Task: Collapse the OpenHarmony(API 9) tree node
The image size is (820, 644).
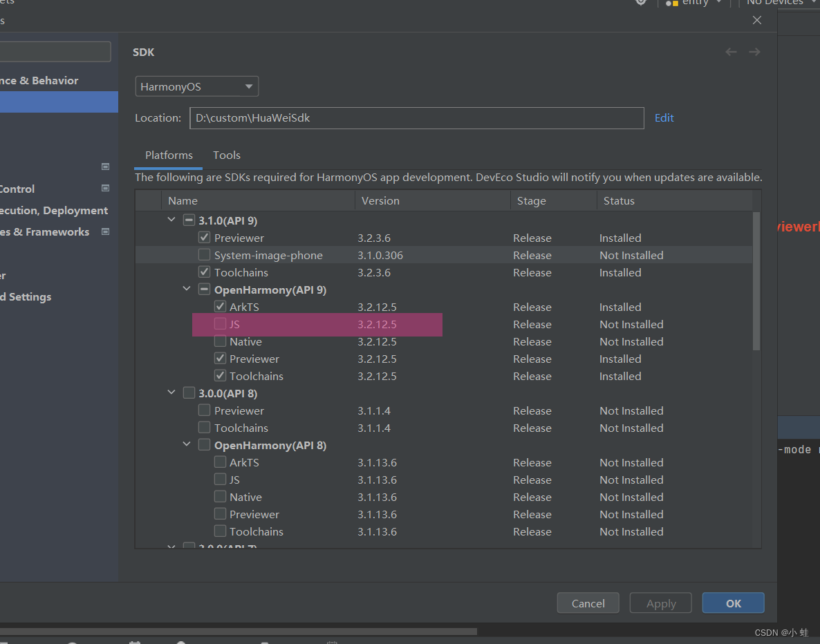Action: coord(187,289)
